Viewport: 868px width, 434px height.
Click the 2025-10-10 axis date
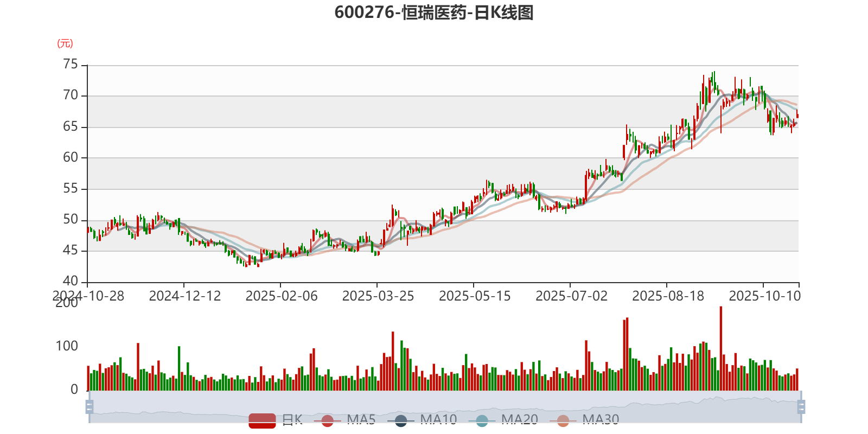pos(764,296)
